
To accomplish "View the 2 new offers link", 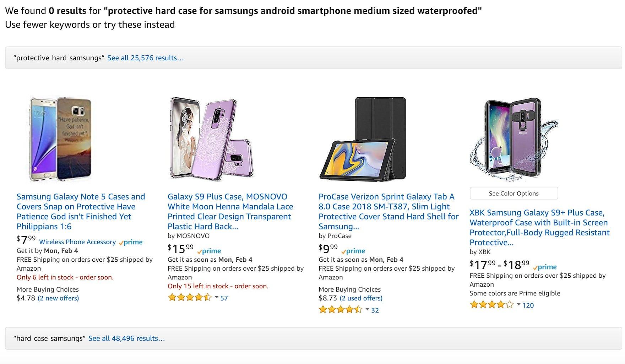I will tap(58, 298).
